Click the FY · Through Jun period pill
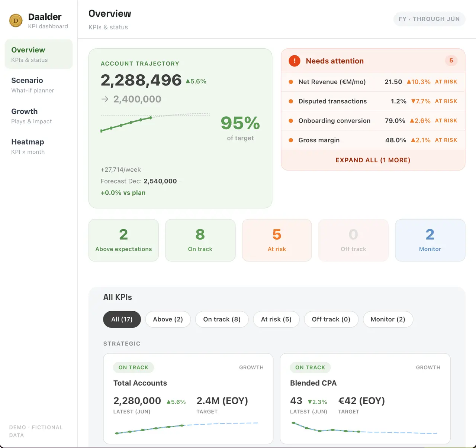This screenshot has height=448, width=476. click(x=429, y=19)
